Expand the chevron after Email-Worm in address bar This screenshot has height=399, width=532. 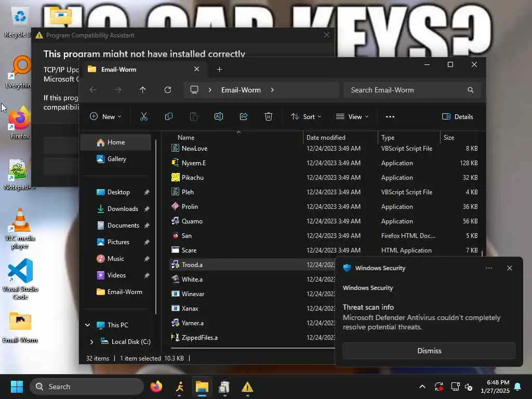[272, 90]
